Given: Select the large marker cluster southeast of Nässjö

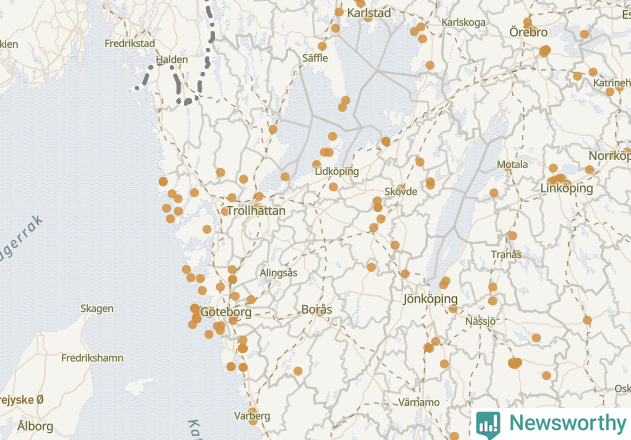Looking at the screenshot, I should click(x=515, y=364).
